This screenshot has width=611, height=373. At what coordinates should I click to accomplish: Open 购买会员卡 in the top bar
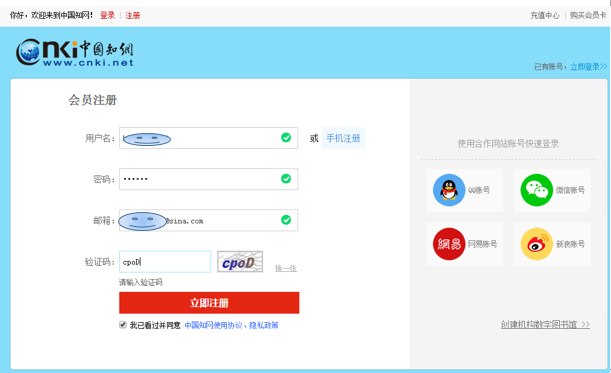tap(588, 15)
